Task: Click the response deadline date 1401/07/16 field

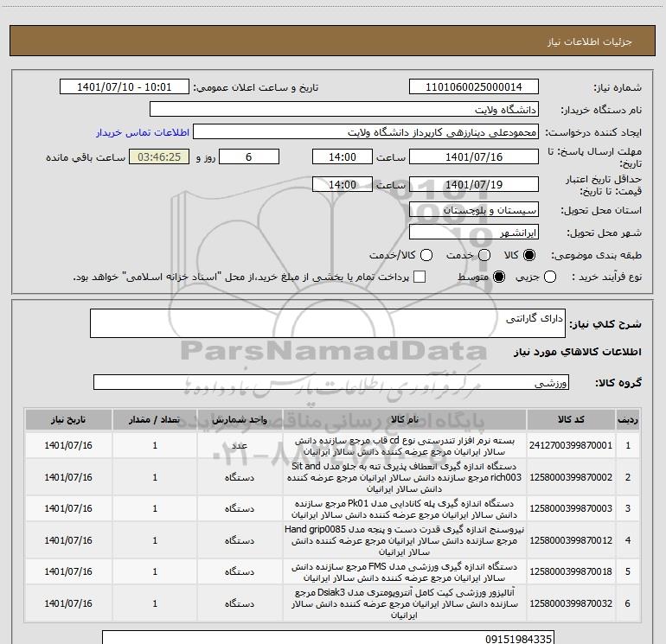Action: click(x=474, y=156)
